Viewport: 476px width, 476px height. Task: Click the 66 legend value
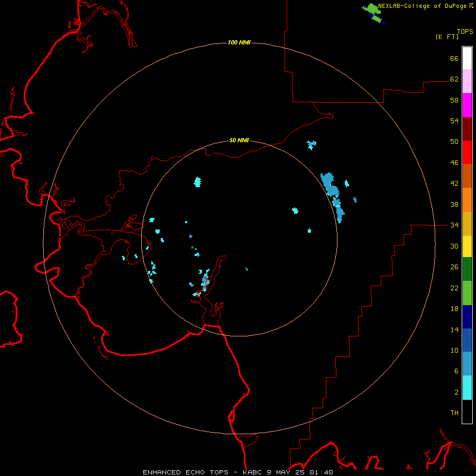point(454,59)
